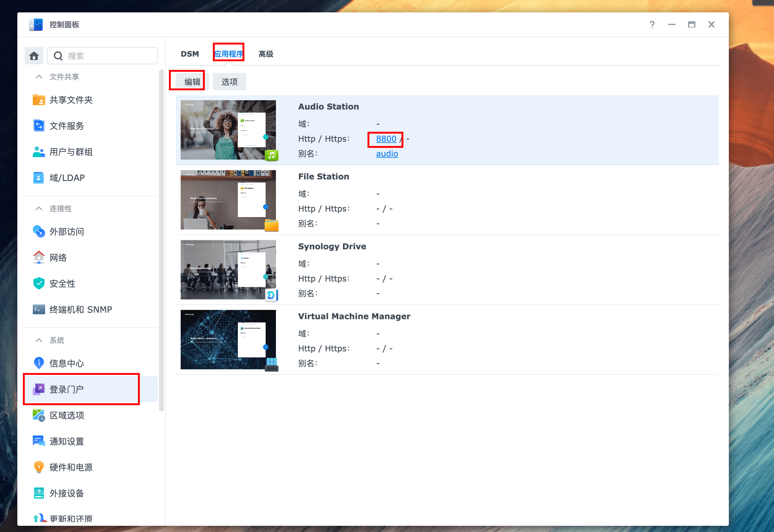Viewport: 774px width, 532px height.
Task: Select the Audio Station preview thumbnail
Action: [x=228, y=130]
